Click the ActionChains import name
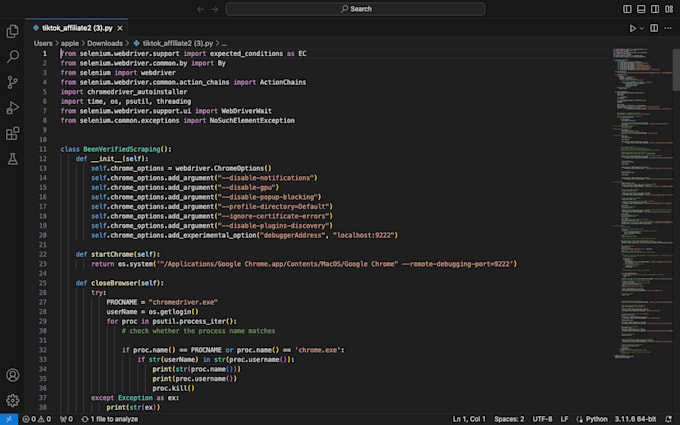The image size is (680, 425). click(x=283, y=82)
